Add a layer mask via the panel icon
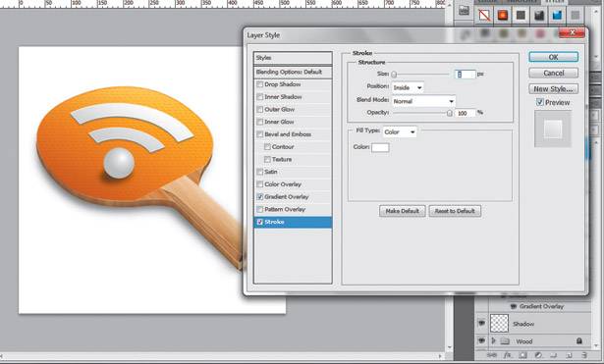Screen dimensions: 604x364 pos(522,355)
